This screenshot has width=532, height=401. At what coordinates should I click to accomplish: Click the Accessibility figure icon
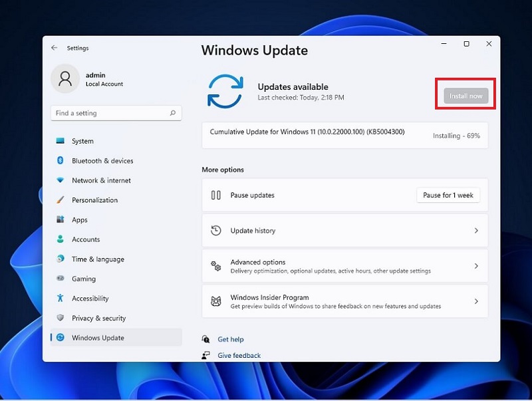pos(61,298)
